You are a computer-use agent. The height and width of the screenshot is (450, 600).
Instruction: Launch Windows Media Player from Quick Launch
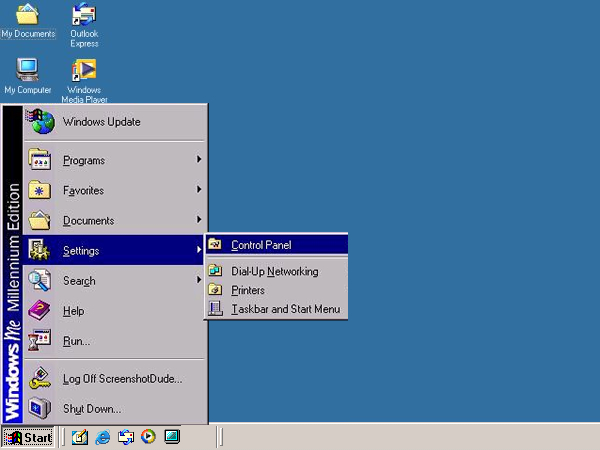[x=148, y=437]
